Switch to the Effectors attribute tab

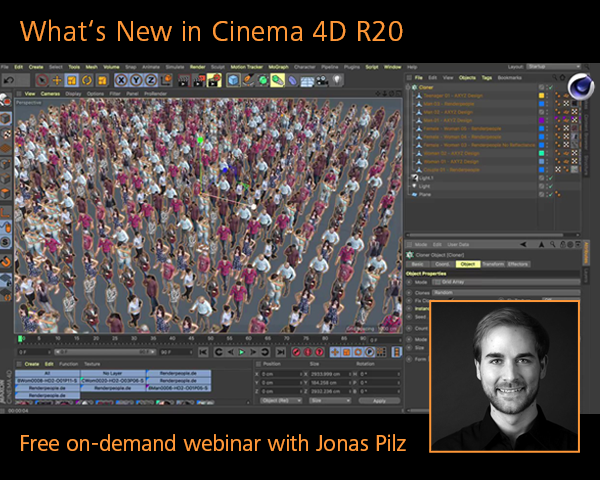point(518,264)
